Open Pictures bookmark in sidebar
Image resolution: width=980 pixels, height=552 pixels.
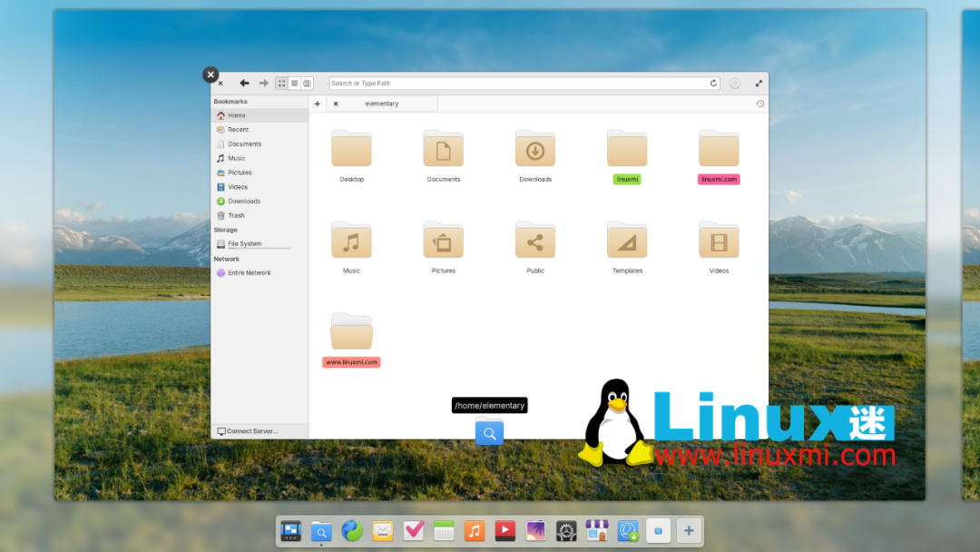260,173
